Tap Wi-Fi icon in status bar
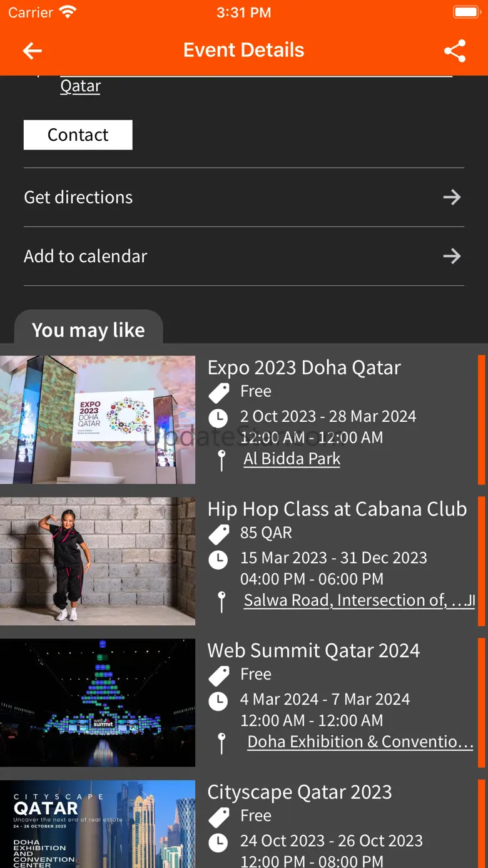 [x=67, y=12]
